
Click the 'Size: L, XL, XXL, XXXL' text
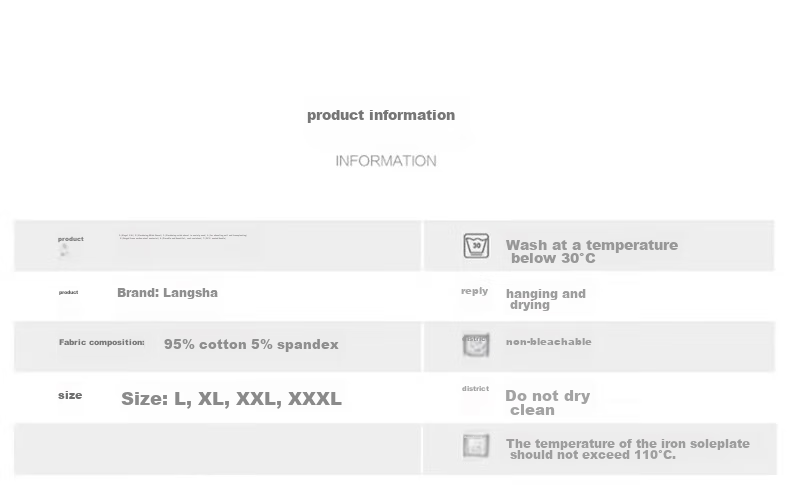(x=231, y=399)
